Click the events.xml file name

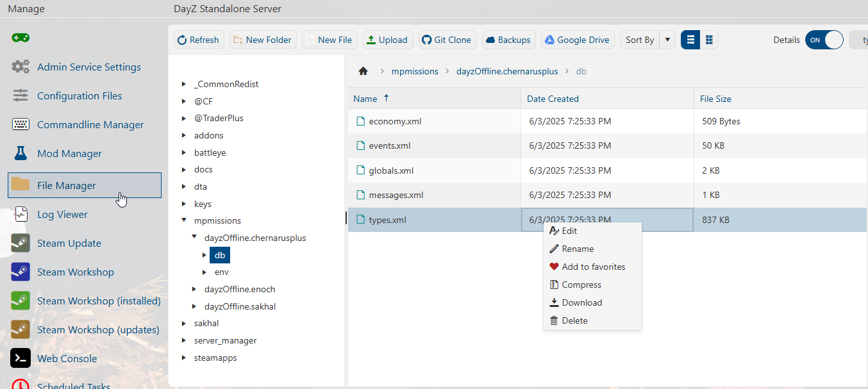(x=389, y=145)
